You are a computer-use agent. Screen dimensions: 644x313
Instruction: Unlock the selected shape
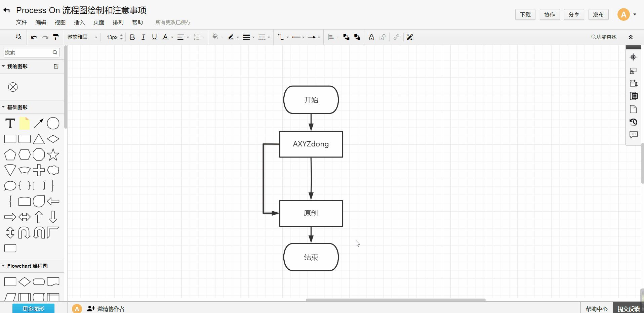[x=382, y=37]
